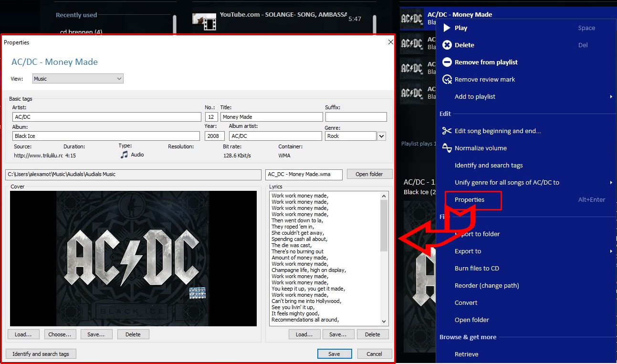Click the lyrics line 'The die was cast,'
Viewport: 617px width, 364px height.
292,245
